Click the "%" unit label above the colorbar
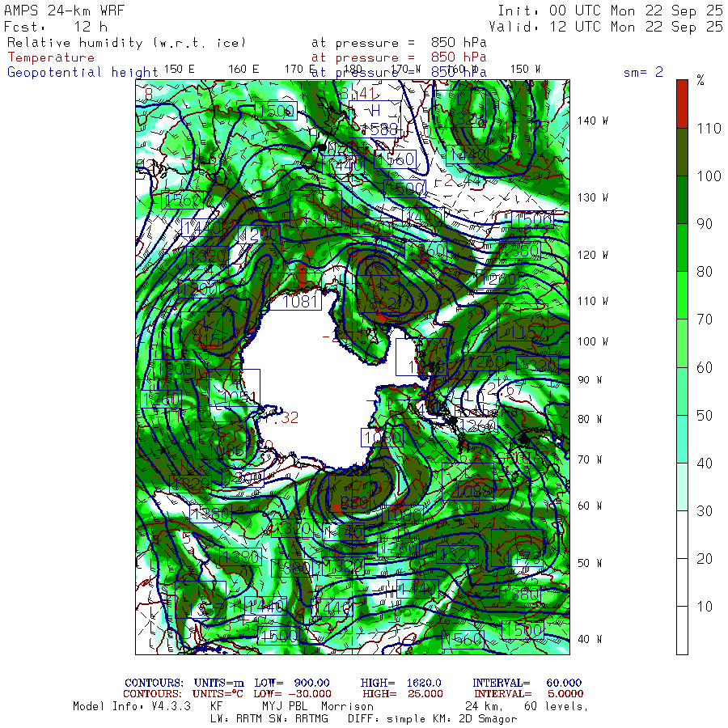 (700, 80)
